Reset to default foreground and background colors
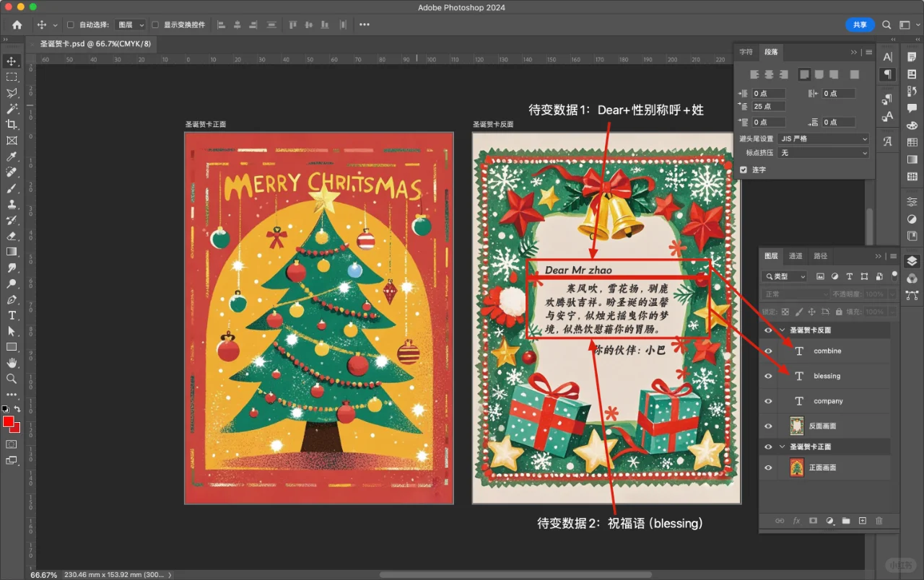This screenshot has height=580, width=924. [6, 409]
